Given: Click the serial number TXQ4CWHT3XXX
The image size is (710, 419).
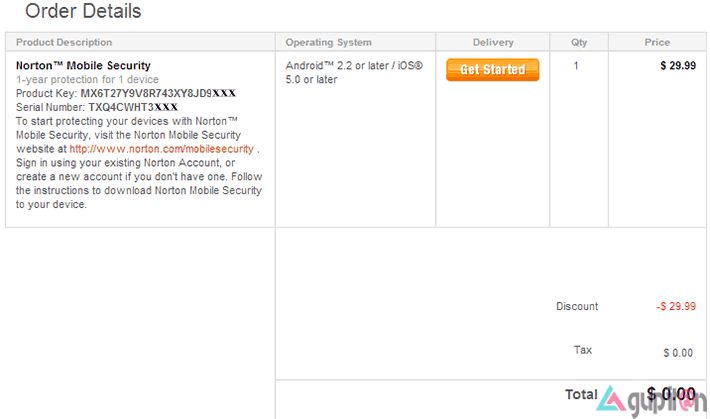Looking at the screenshot, I should coord(133,107).
